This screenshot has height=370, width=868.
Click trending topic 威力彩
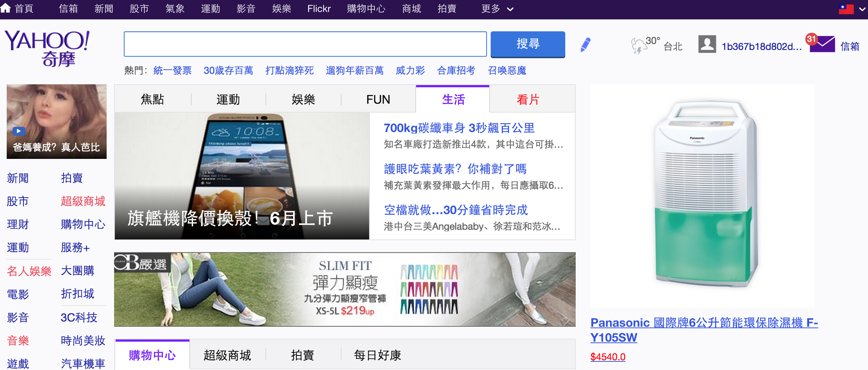coord(410,70)
